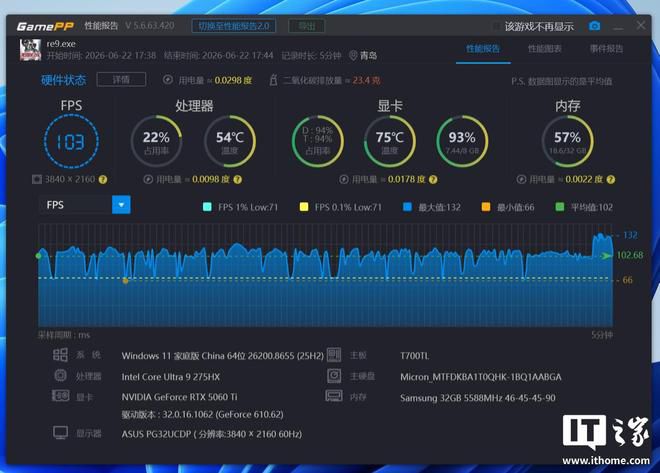
Task: Click the NVIDIA GeForce RTX 5060 Ti text
Action: (179, 397)
